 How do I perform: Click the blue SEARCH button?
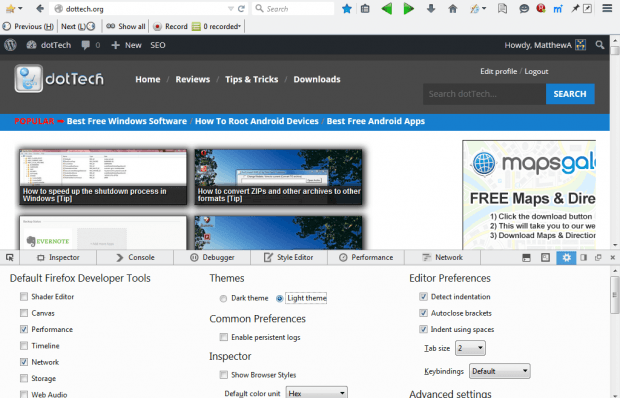[570, 94]
